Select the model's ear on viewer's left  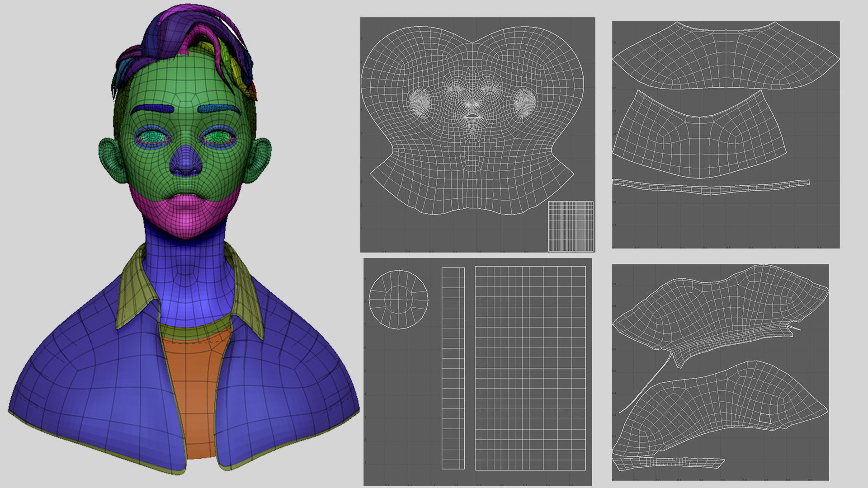pyautogui.click(x=112, y=160)
